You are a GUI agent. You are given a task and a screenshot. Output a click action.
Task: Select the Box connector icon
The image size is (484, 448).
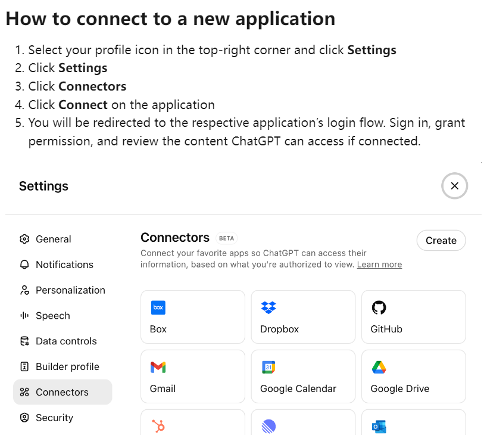pyautogui.click(x=158, y=307)
